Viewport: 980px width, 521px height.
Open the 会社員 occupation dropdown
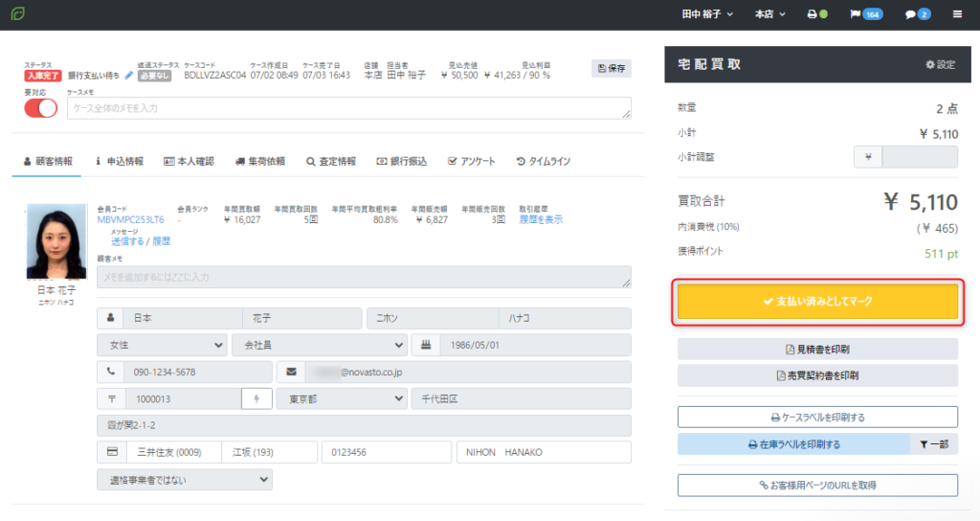point(319,345)
